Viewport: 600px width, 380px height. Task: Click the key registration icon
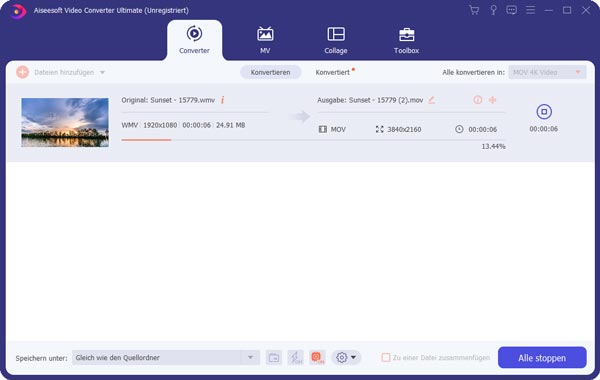493,10
